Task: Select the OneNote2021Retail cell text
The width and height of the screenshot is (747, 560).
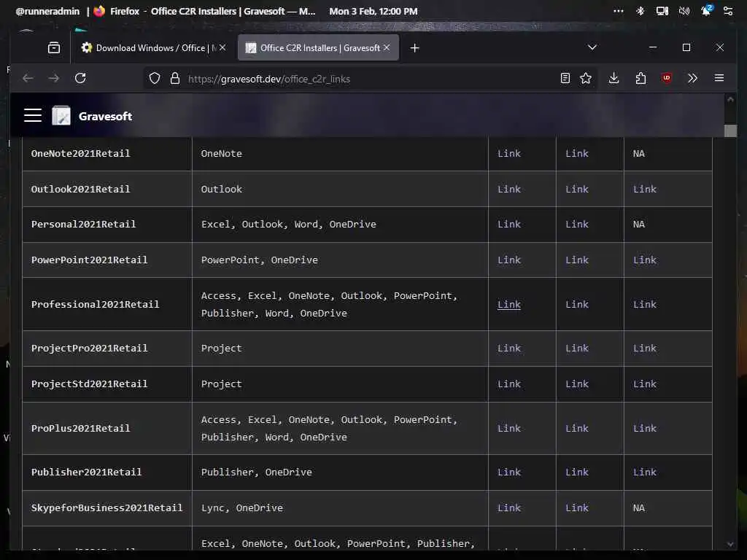Action: pyautogui.click(x=80, y=153)
